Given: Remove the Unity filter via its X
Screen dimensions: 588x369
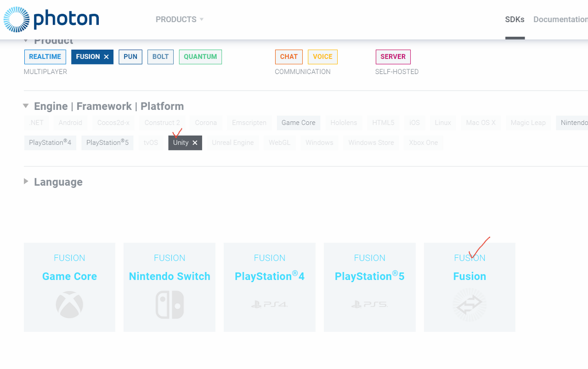Looking at the screenshot, I should 195,143.
